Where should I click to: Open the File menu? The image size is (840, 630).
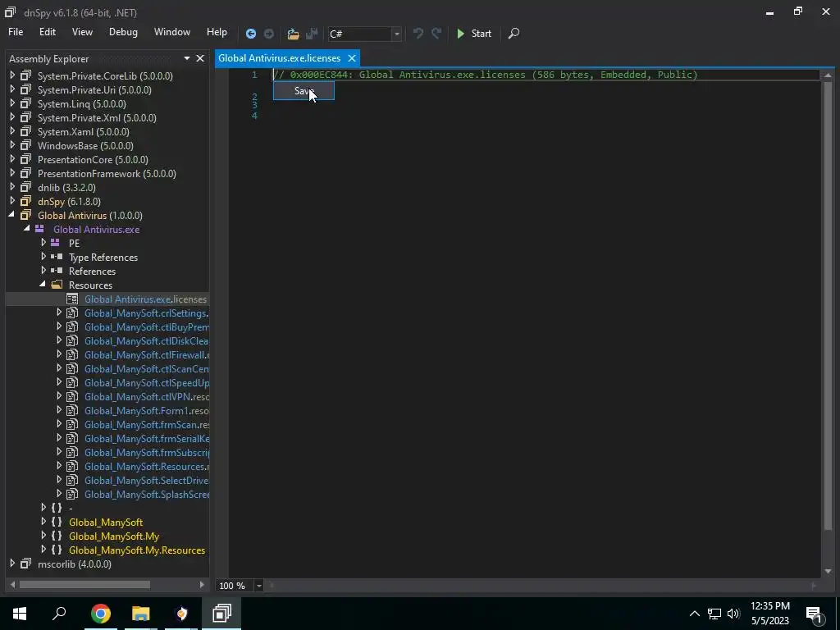click(16, 32)
